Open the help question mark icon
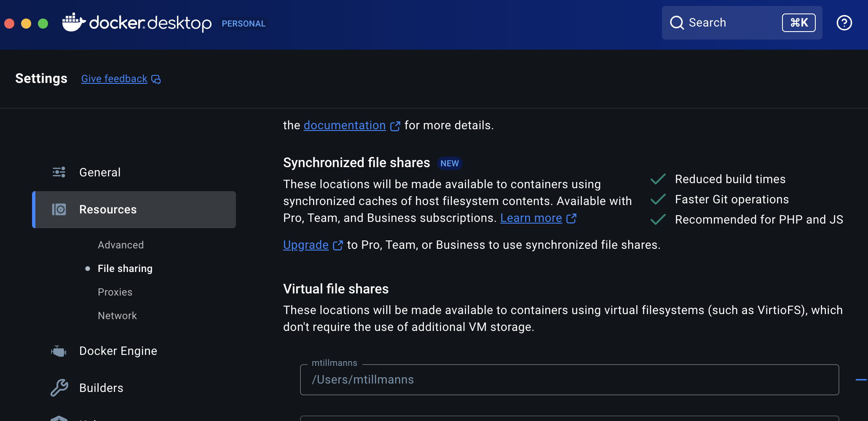 pyautogui.click(x=844, y=23)
